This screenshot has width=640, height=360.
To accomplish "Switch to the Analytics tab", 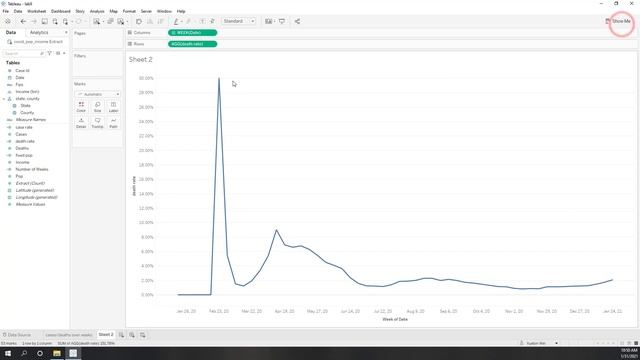I will click(39, 32).
